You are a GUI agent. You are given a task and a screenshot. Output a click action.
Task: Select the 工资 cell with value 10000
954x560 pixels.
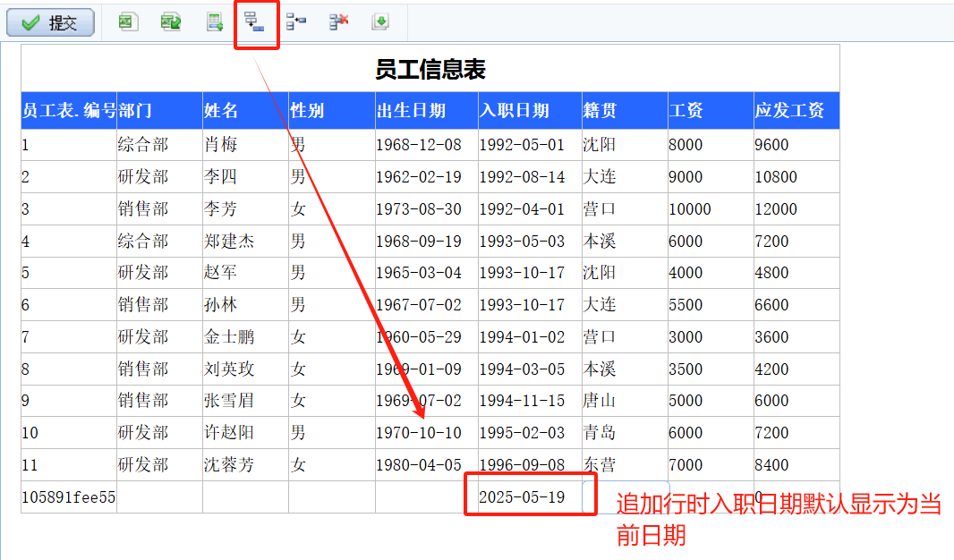(x=711, y=208)
